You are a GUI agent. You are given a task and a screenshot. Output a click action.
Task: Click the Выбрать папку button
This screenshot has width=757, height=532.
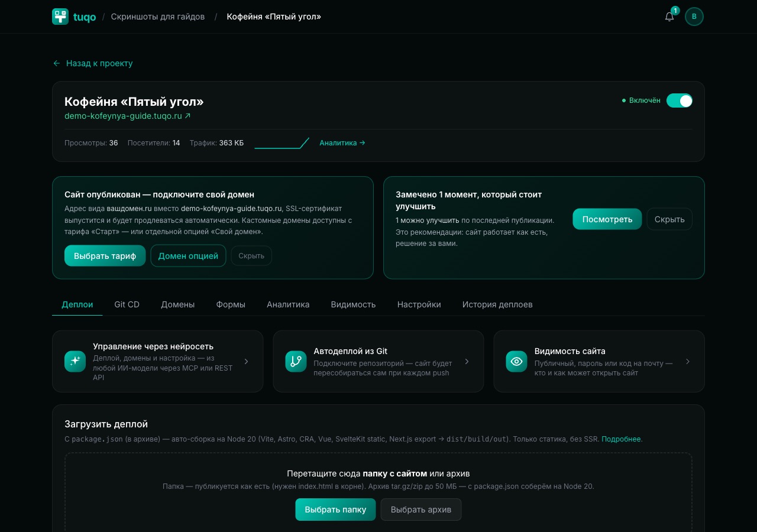(335, 510)
